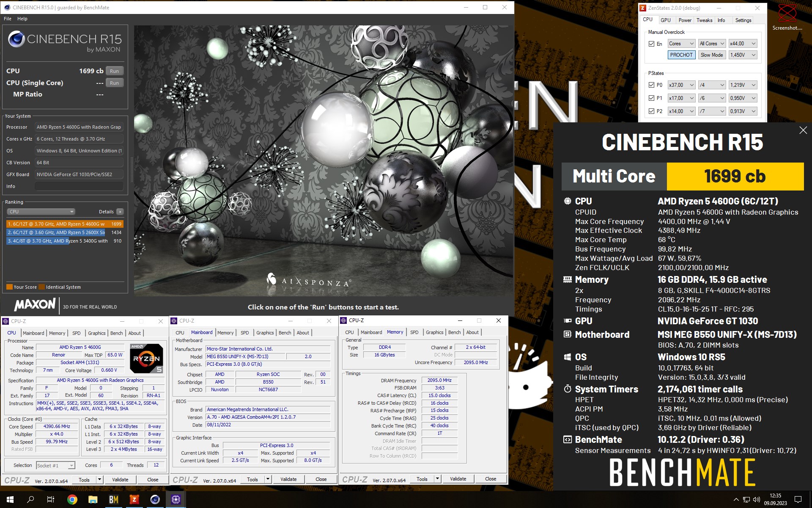Open Cinebench taskbar icon
The width and height of the screenshot is (812, 508).
coord(155,500)
